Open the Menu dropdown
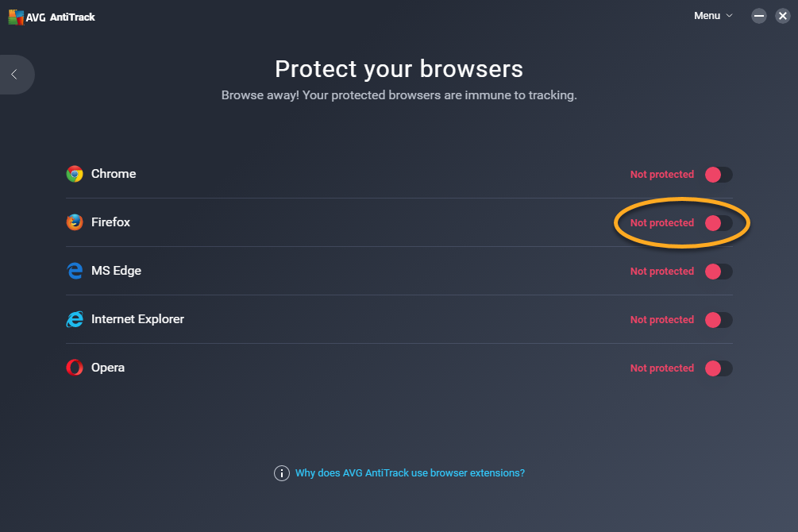 713,16
